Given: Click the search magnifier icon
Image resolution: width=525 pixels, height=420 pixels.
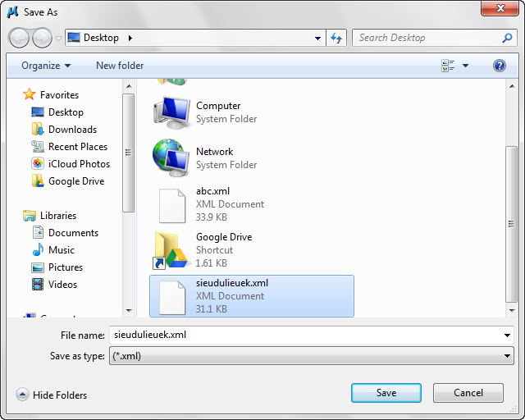Looking at the screenshot, I should coord(507,38).
